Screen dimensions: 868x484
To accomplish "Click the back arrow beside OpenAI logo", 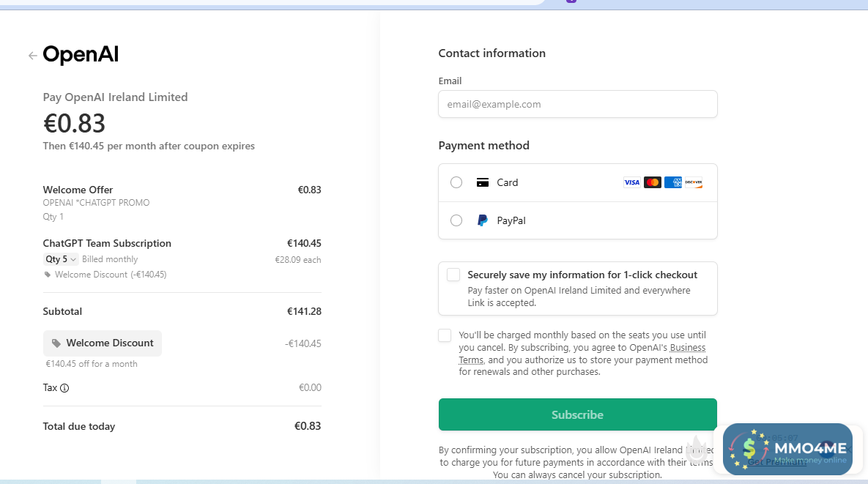I will (32, 56).
